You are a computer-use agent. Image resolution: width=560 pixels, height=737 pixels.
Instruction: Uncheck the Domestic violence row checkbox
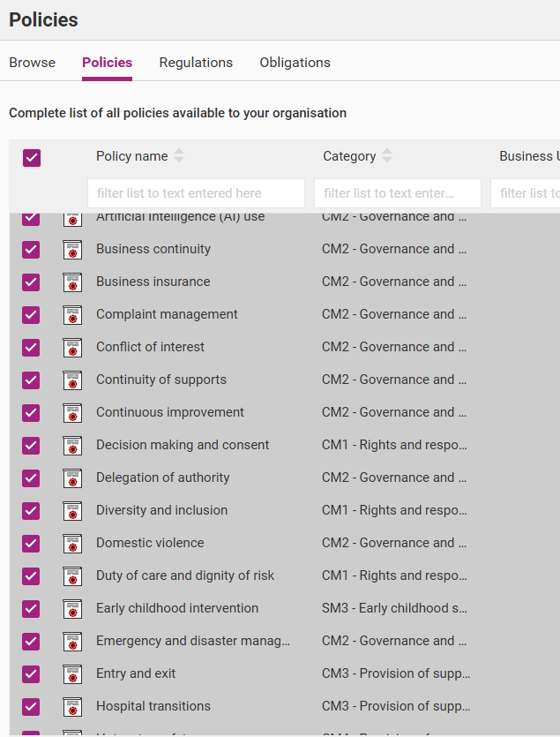pos(31,544)
